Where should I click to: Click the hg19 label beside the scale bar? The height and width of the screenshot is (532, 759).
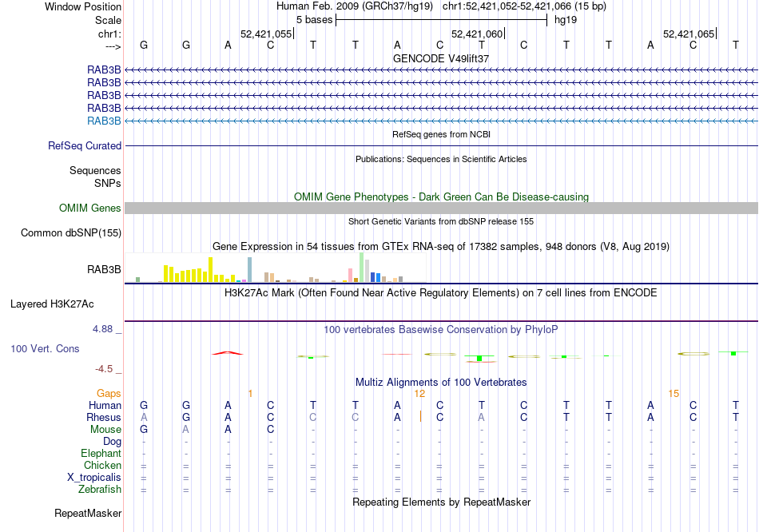(x=566, y=20)
